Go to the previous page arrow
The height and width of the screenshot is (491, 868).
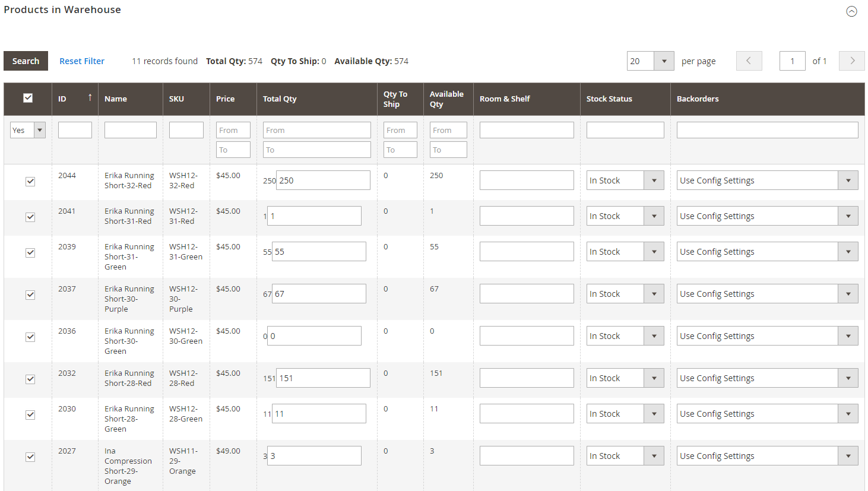[x=749, y=61]
